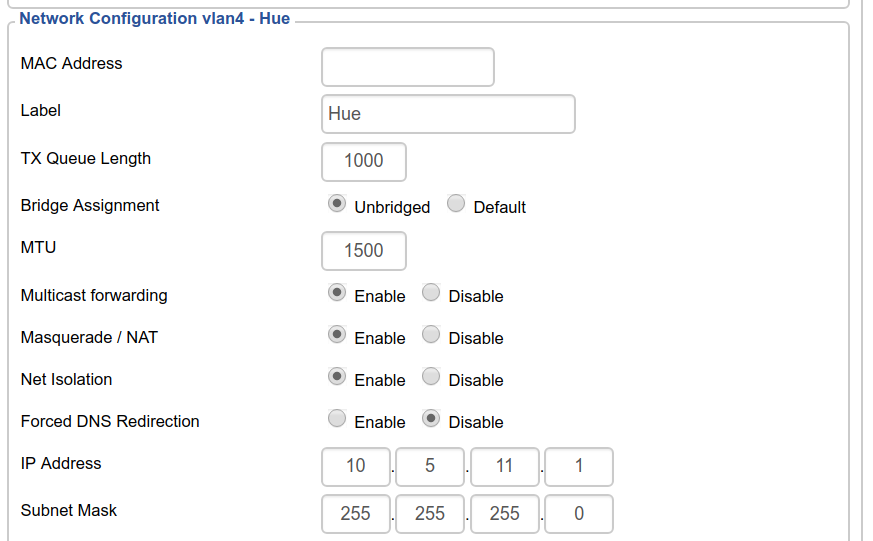
Task: Enable Masquerade / NAT
Action: [x=338, y=335]
